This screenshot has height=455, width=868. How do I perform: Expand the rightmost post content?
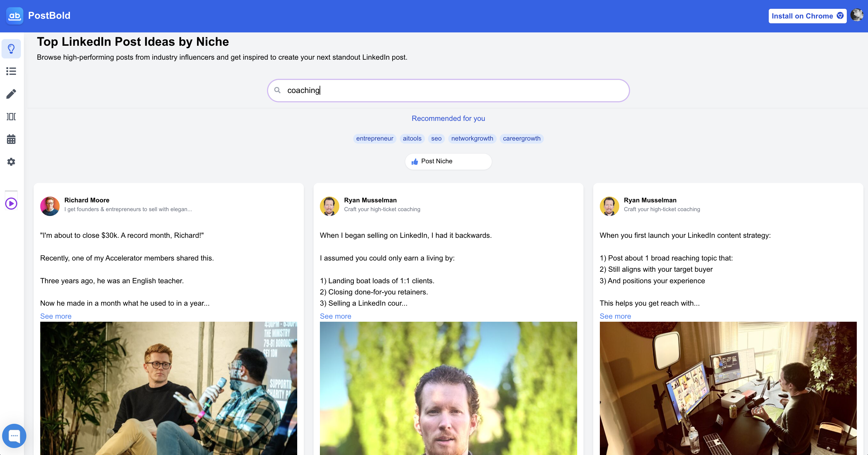pos(615,316)
